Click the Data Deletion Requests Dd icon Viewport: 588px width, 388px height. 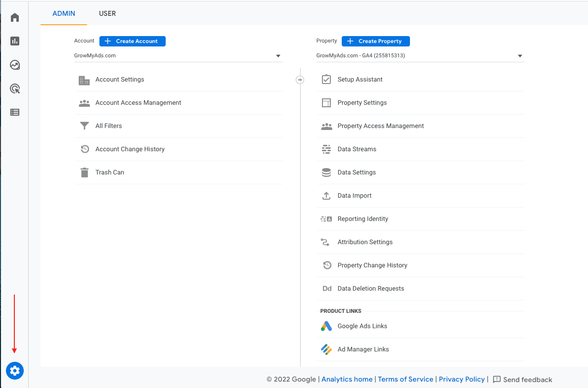coord(327,289)
